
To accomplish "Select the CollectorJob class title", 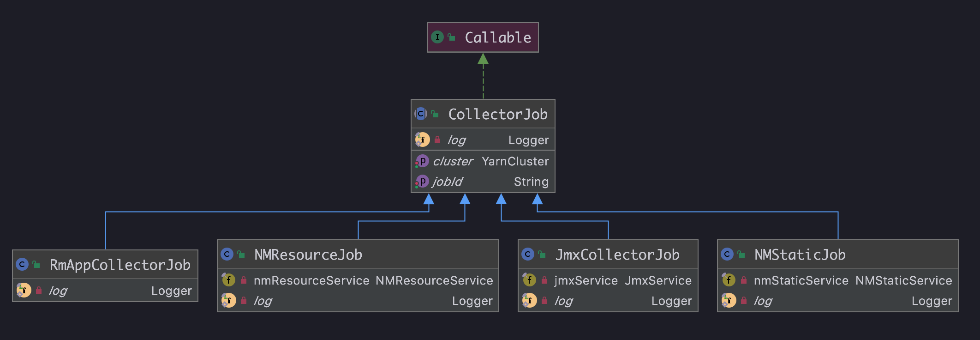I will click(498, 114).
